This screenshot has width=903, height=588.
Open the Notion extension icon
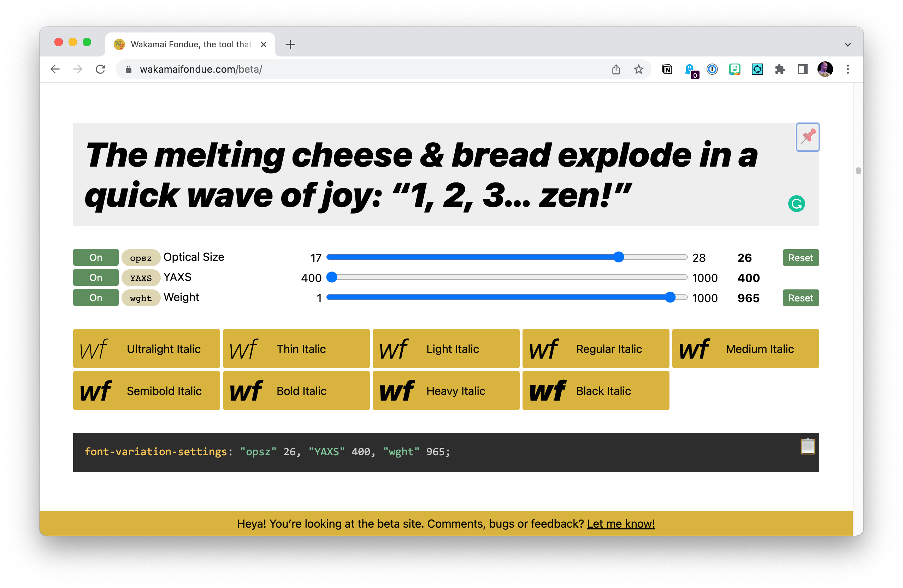coord(667,70)
